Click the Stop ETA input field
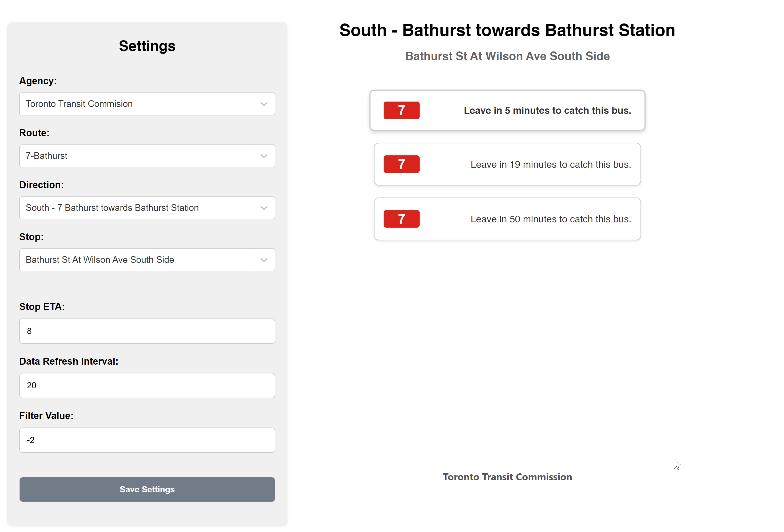 pyautogui.click(x=147, y=331)
